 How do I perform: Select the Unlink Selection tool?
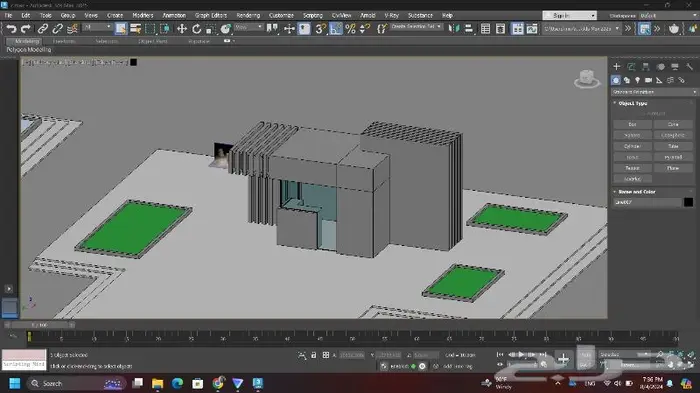57,29
